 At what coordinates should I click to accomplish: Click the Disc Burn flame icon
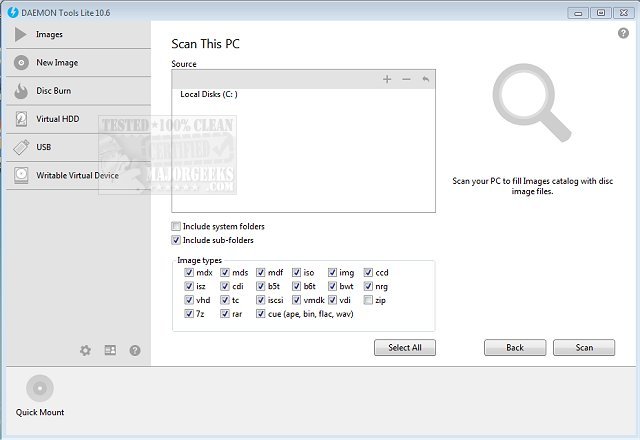[21, 91]
